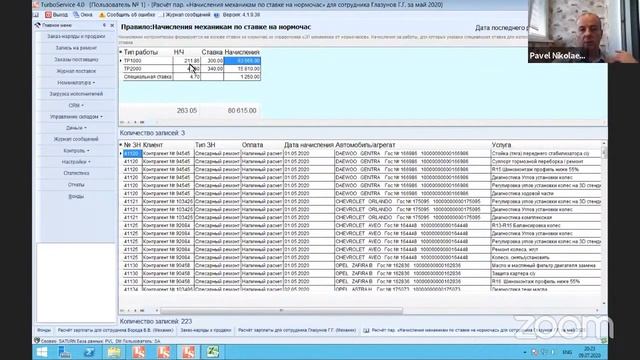Open Отчеты in side menu
The height and width of the screenshot is (360, 640).
click(76, 184)
